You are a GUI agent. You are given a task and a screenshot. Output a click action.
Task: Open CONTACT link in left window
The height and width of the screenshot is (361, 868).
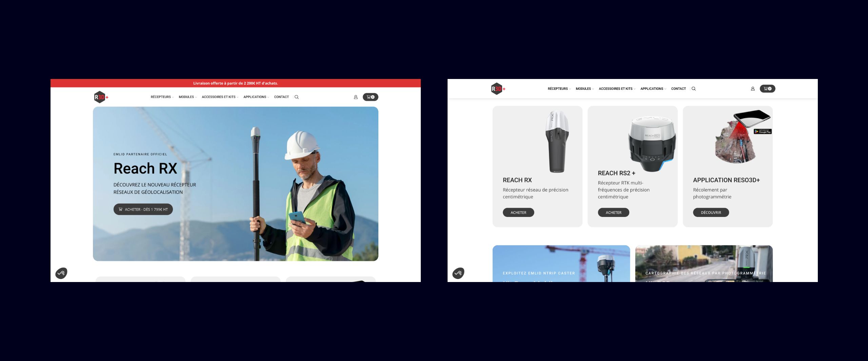click(281, 97)
